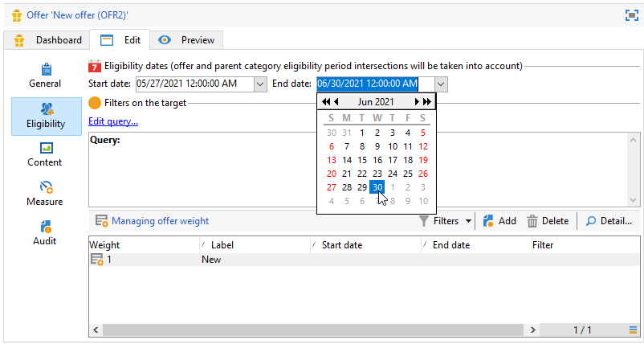This screenshot has height=344, width=644.
Task: Click the Add button
Action: coord(499,221)
